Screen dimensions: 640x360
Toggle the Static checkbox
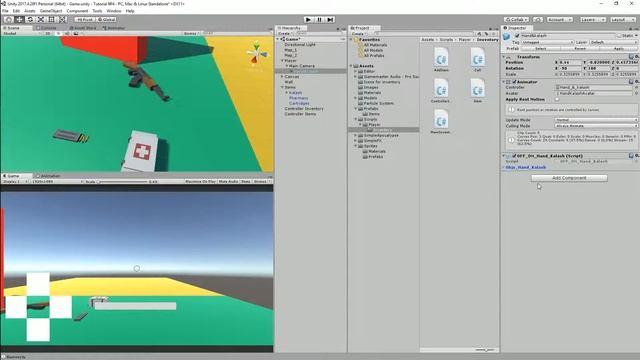click(619, 36)
